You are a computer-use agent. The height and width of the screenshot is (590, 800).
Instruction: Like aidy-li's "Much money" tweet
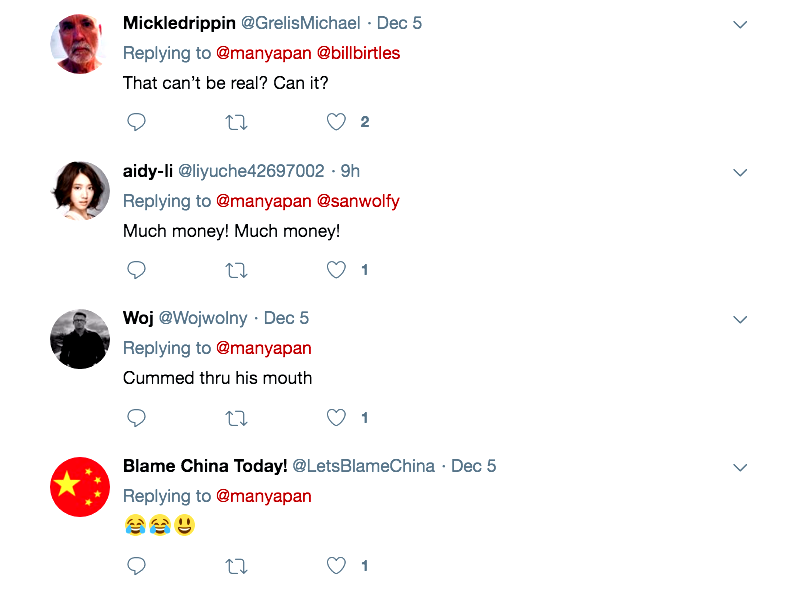coord(337,270)
